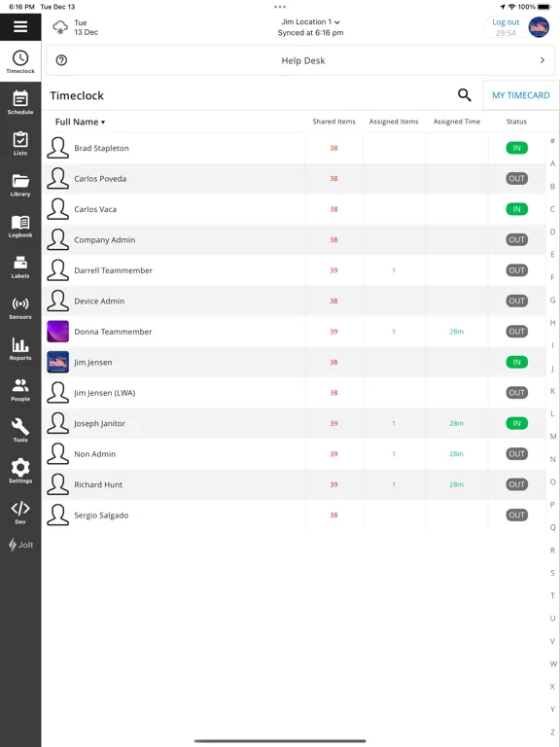This screenshot has height=747, width=560.
Task: Click the search magnifier icon
Action: [465, 95]
